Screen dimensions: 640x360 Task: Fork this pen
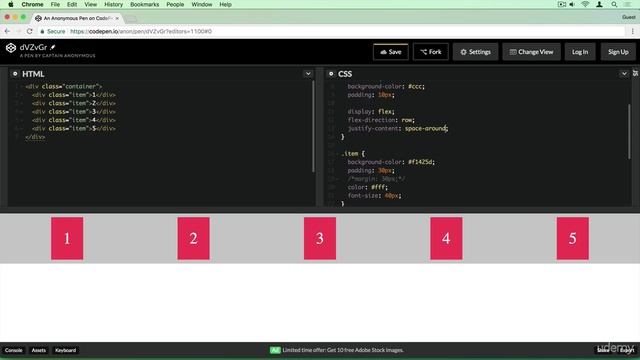point(431,52)
